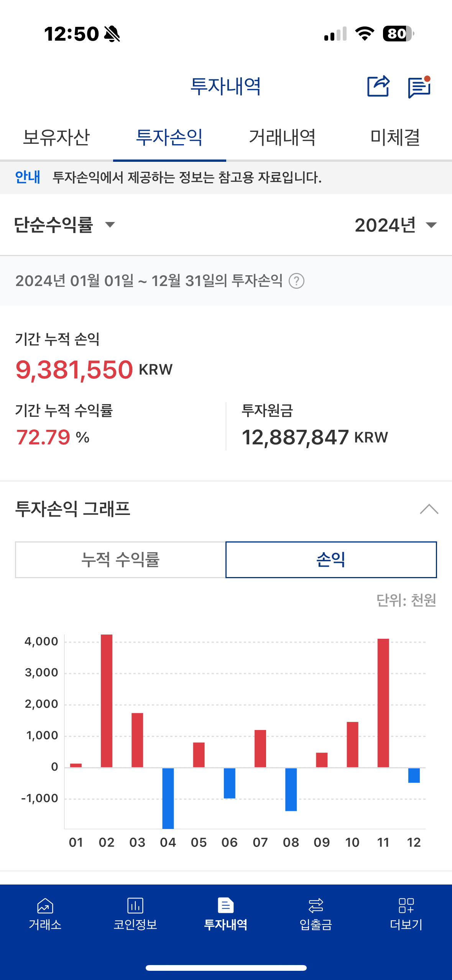Switch to the 보유자산 tab
The width and height of the screenshot is (452, 980).
pyautogui.click(x=56, y=137)
